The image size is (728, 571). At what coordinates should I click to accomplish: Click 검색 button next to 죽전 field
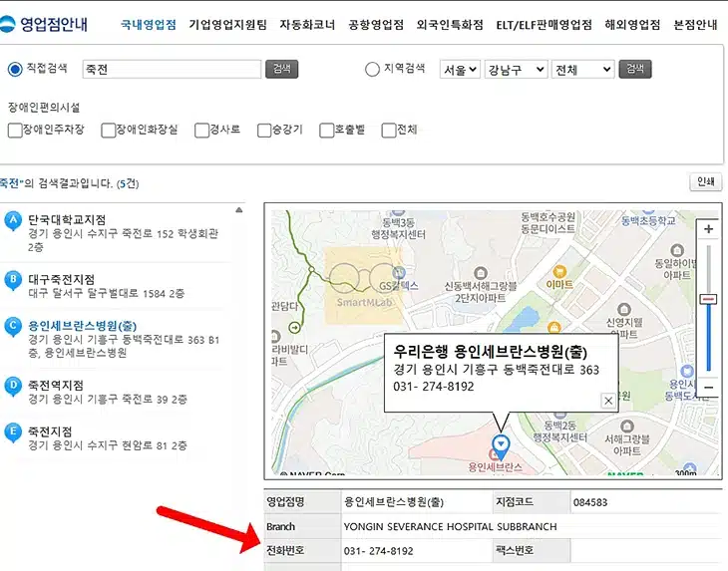click(x=282, y=69)
